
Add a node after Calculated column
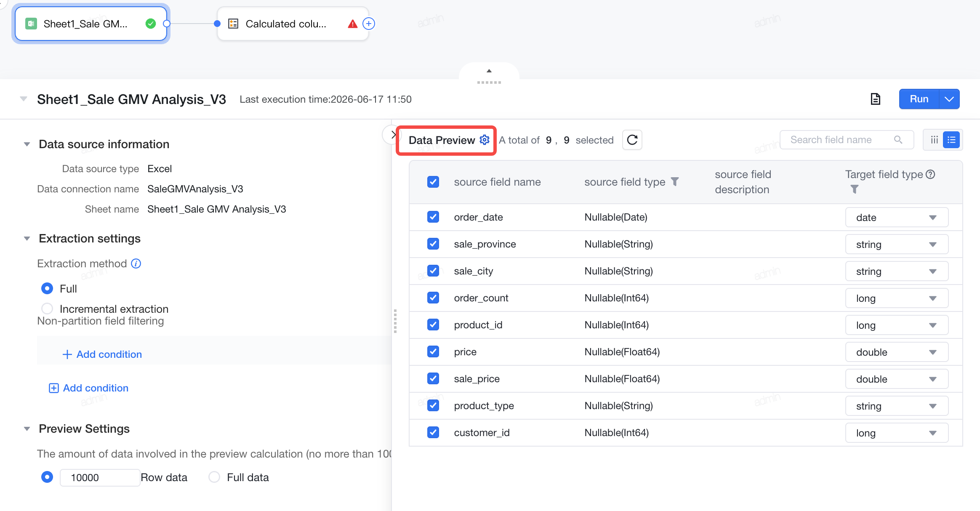click(369, 24)
